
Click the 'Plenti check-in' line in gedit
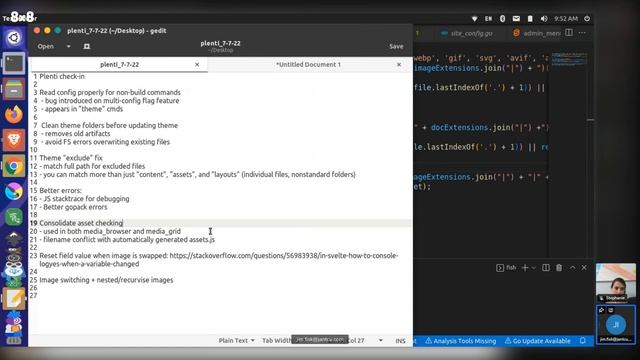point(62,76)
